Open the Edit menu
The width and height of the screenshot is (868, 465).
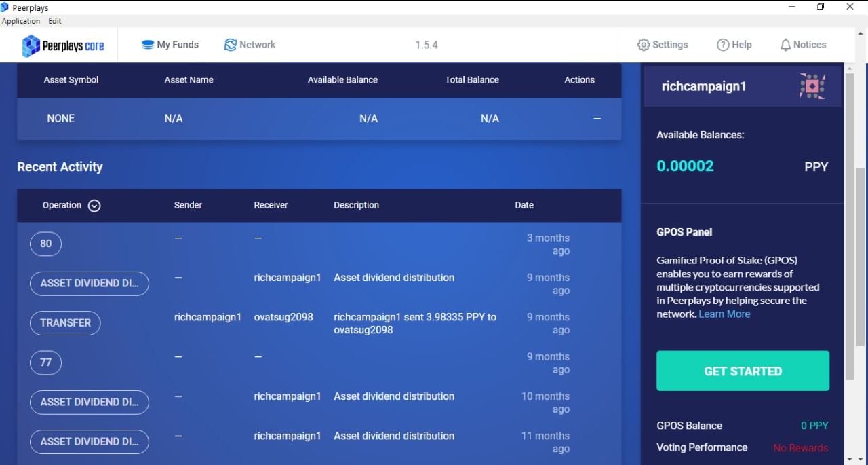point(55,21)
